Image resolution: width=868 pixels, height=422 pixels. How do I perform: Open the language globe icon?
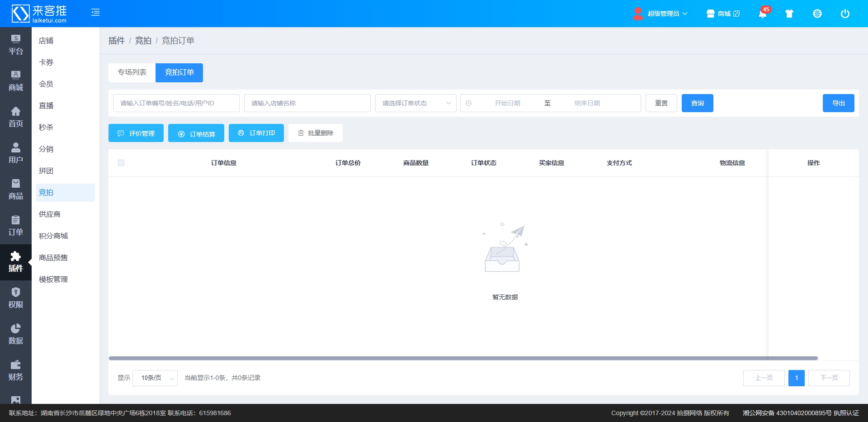click(817, 14)
